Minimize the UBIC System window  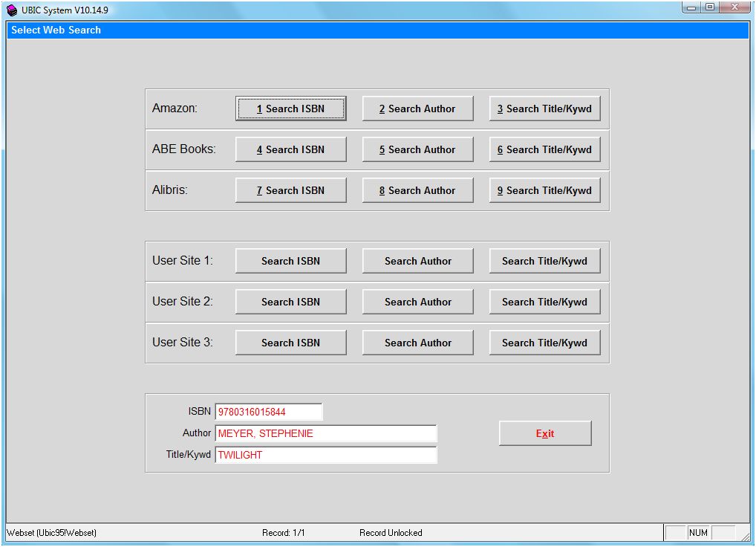pyautogui.click(x=691, y=7)
